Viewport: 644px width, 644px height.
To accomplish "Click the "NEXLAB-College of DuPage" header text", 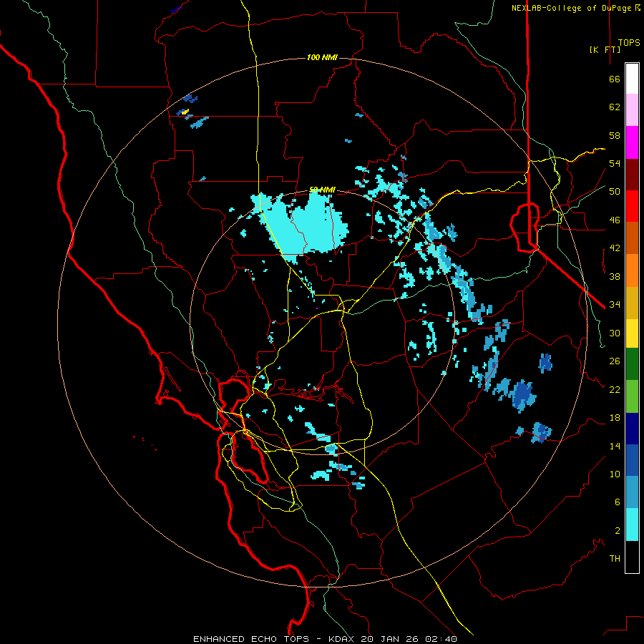I will (571, 8).
